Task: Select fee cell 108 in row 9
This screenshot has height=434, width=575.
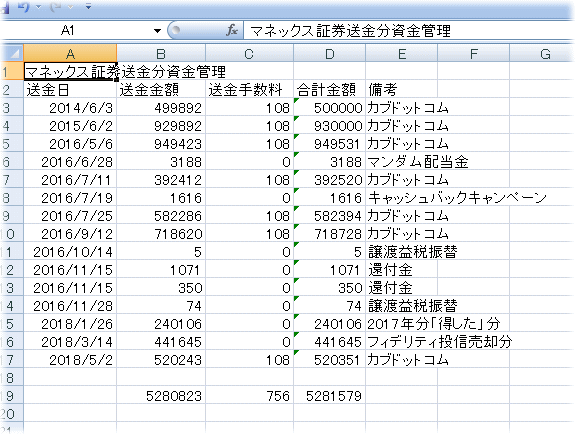Action: [249, 216]
